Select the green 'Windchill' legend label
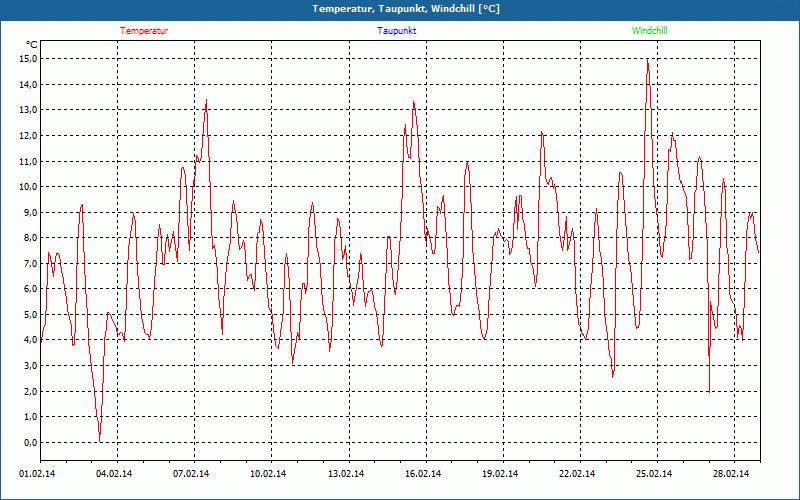800x500 pixels. pyautogui.click(x=649, y=31)
